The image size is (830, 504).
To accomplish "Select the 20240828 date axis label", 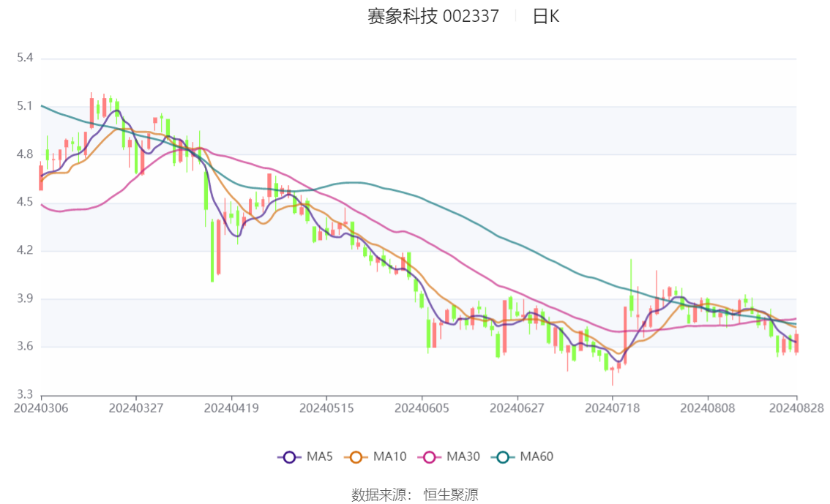I will (796, 408).
